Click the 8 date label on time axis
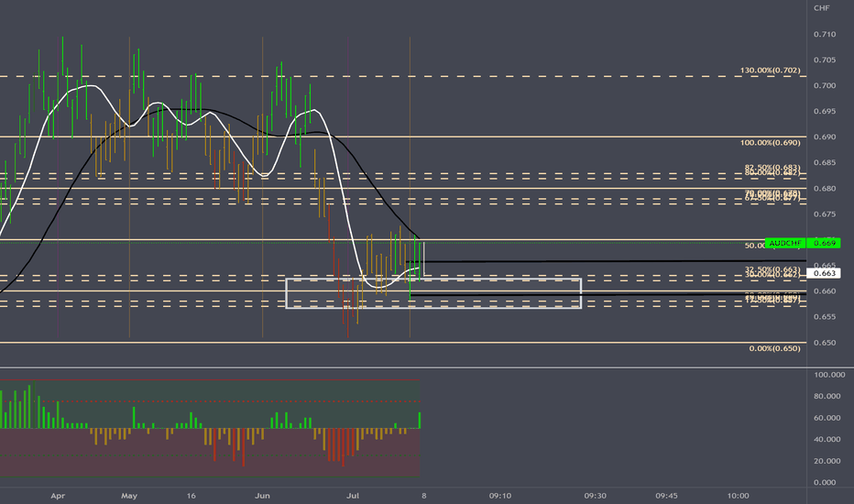854x504 pixels. pyautogui.click(x=423, y=496)
